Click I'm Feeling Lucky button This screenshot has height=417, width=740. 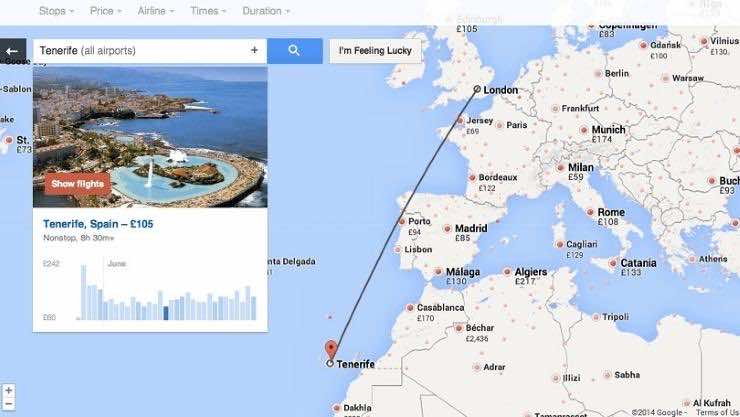376,51
